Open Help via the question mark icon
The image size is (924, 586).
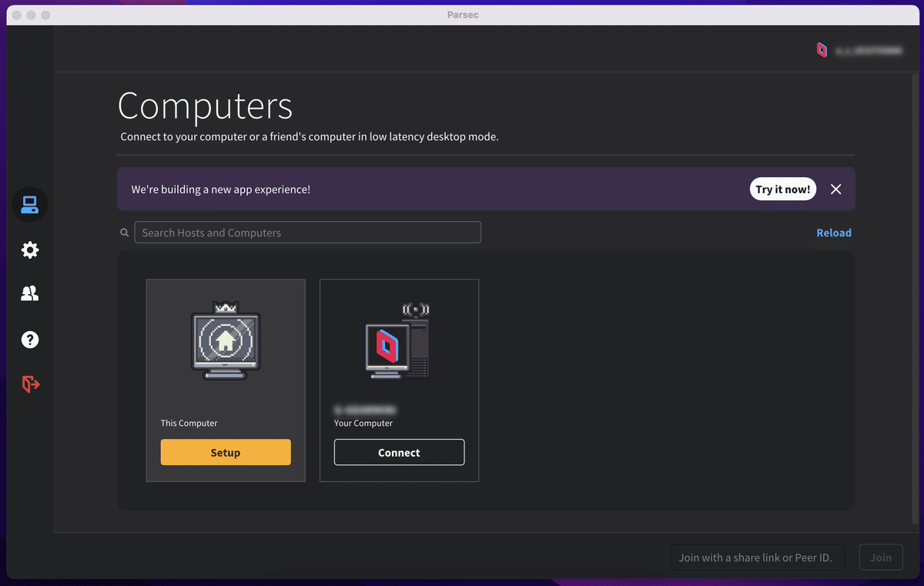(30, 340)
